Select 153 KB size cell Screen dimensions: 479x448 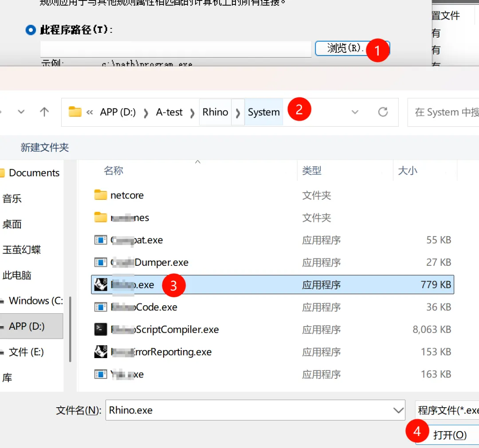tap(436, 352)
